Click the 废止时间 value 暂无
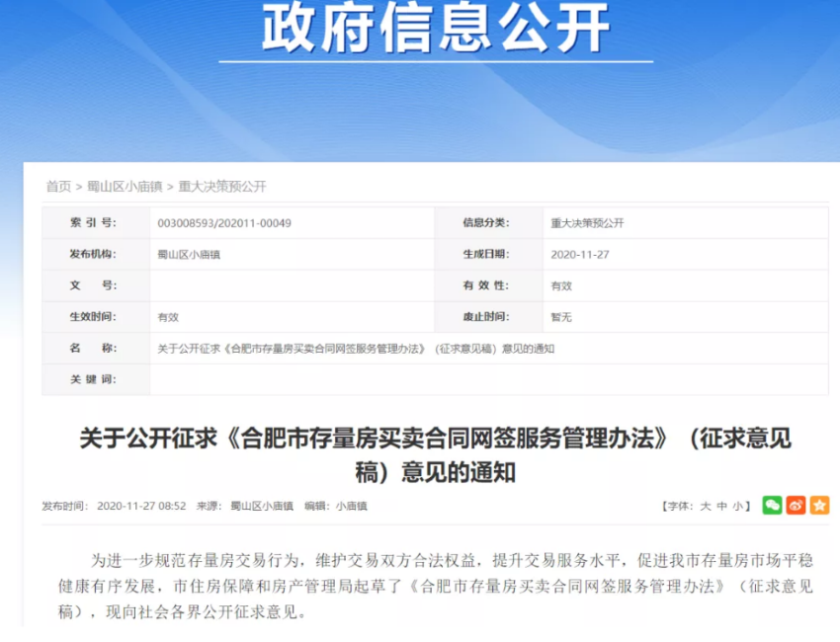840x642 pixels. click(x=561, y=317)
